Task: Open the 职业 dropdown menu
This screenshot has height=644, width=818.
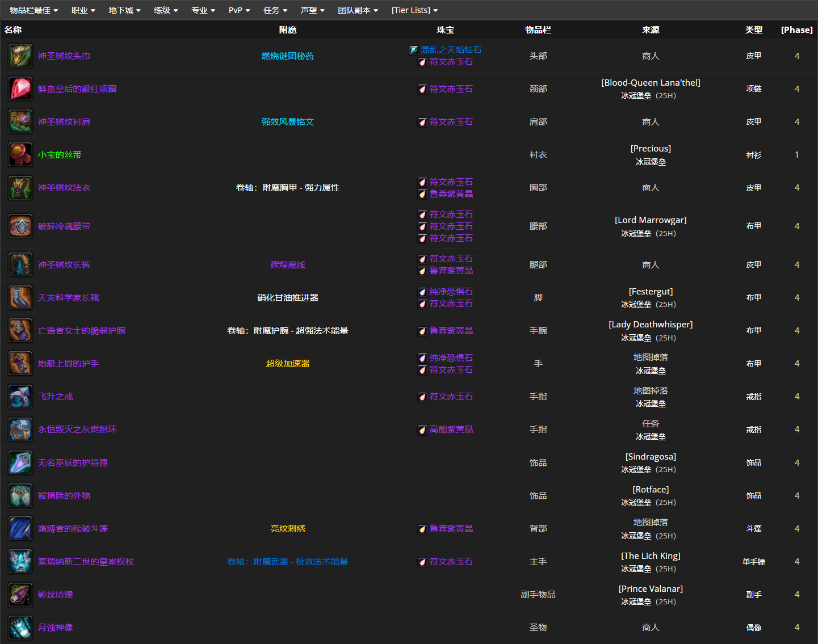Action: click(83, 10)
